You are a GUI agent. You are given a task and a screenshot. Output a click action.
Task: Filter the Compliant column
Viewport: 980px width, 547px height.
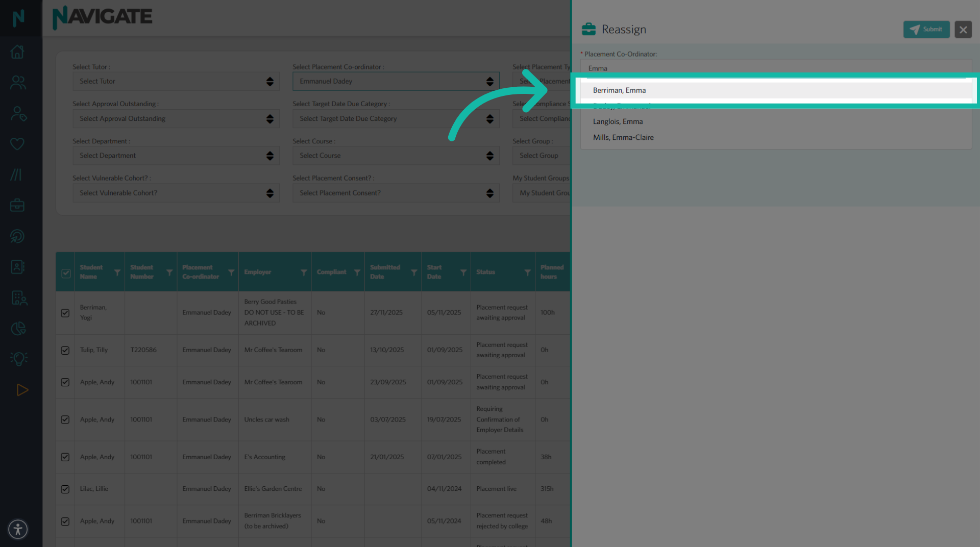pos(357,272)
